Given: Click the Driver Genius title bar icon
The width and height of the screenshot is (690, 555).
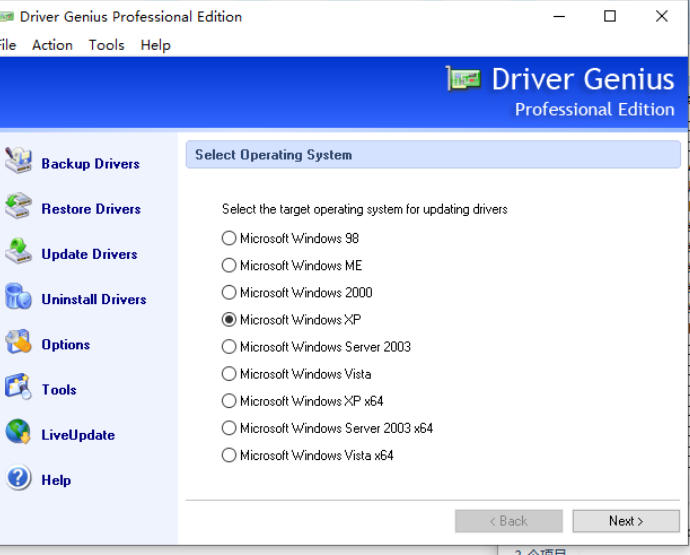Looking at the screenshot, I should pos(8,16).
